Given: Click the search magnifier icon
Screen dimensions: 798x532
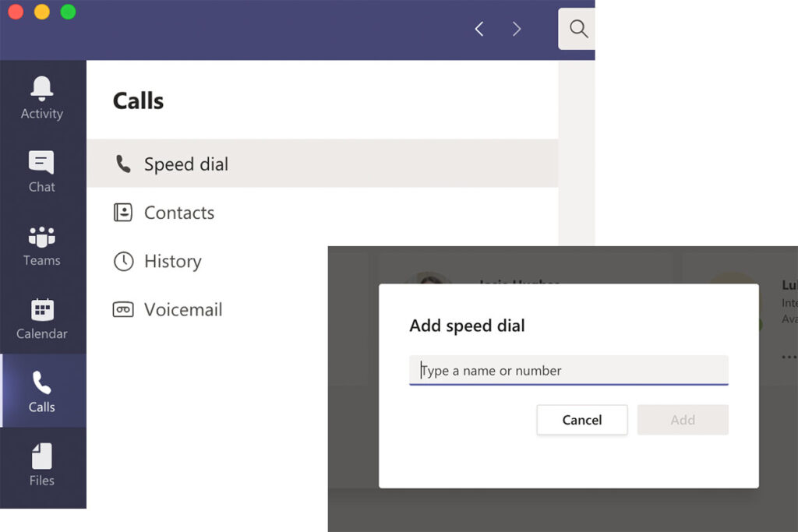Looking at the screenshot, I should coord(577,29).
